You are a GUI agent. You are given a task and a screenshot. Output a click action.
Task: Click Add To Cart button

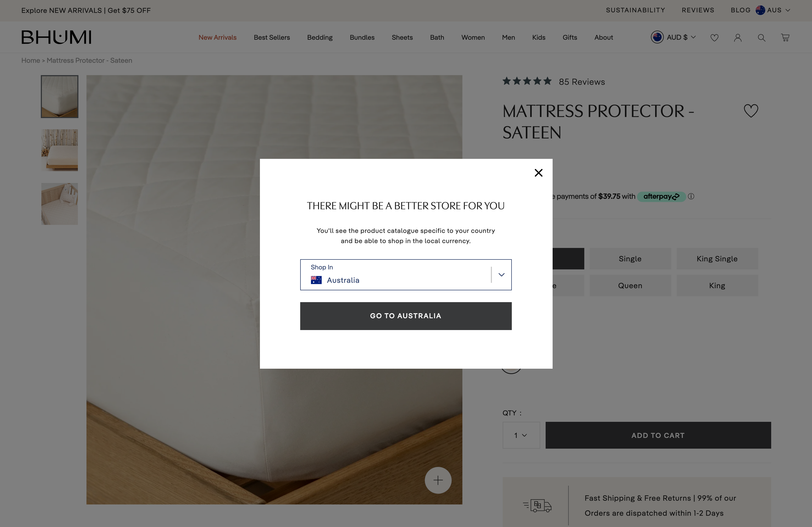[658, 435]
